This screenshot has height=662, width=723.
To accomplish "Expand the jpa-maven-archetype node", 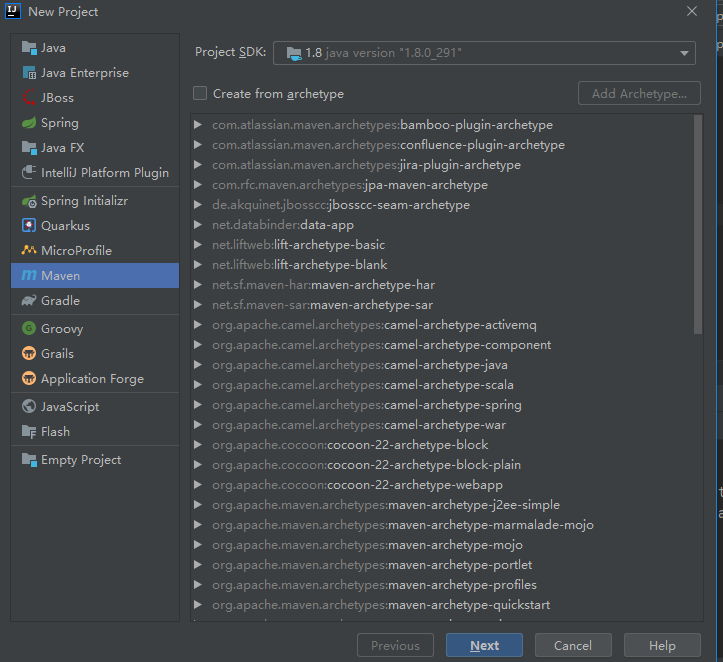I will 198,184.
